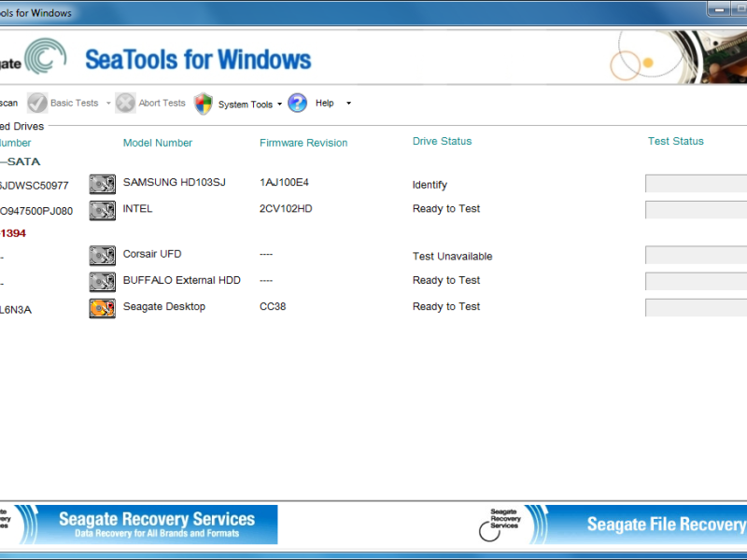Select the BUFFALO External HDD drive icon

(x=103, y=282)
